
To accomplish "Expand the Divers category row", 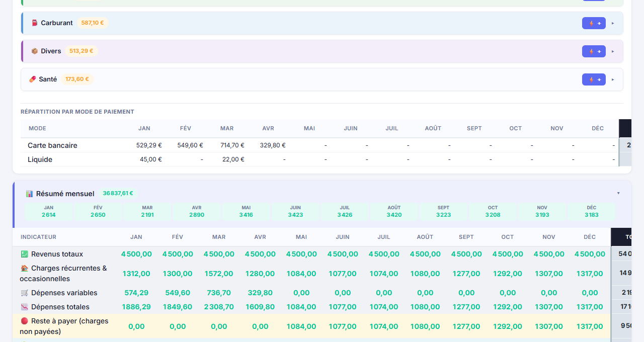I will [613, 51].
